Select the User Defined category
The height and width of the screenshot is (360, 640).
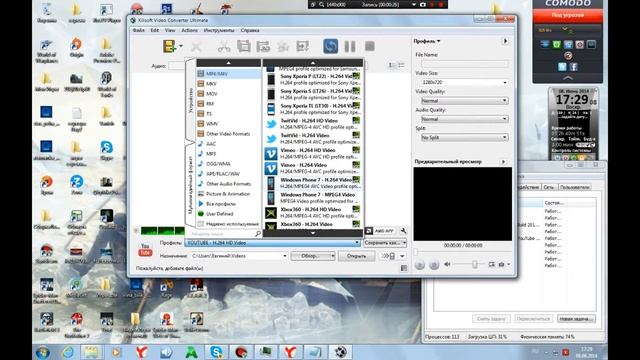(x=229, y=214)
